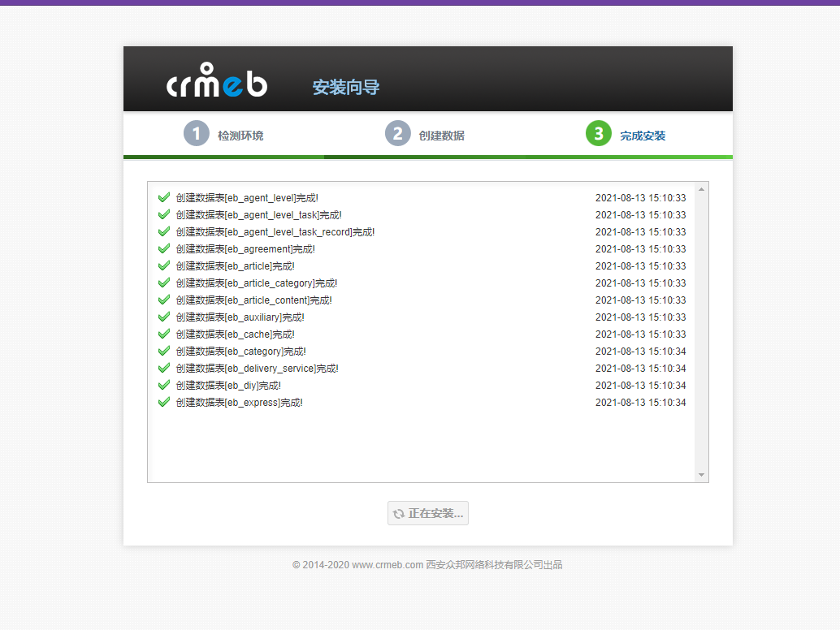Click green check beside eb_agent_level_task row
840x630 pixels.
coord(164,214)
